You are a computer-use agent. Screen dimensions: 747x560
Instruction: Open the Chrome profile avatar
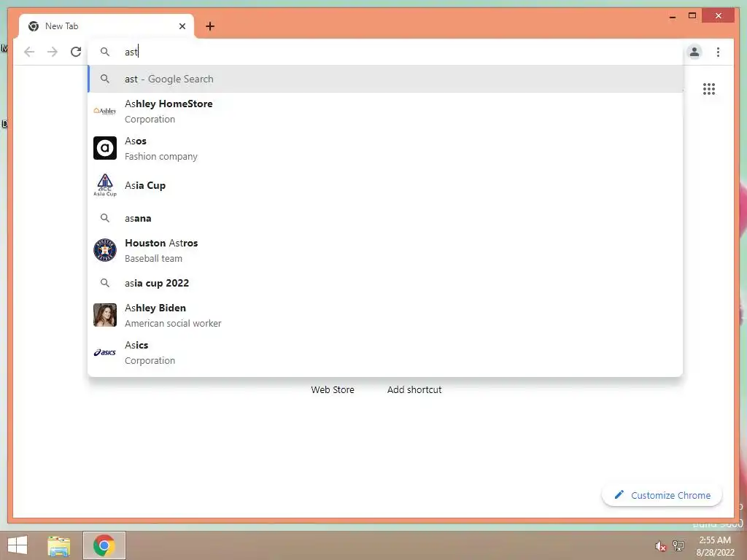pyautogui.click(x=694, y=52)
